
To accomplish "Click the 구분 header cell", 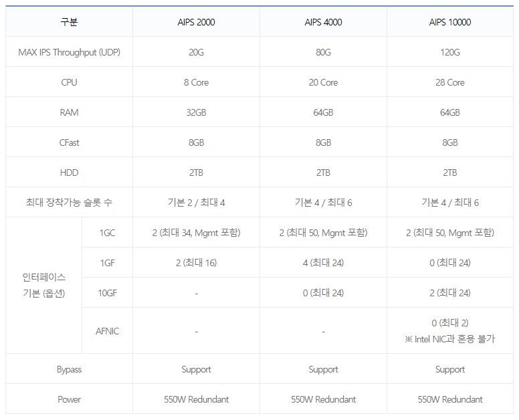I will click(69, 22).
